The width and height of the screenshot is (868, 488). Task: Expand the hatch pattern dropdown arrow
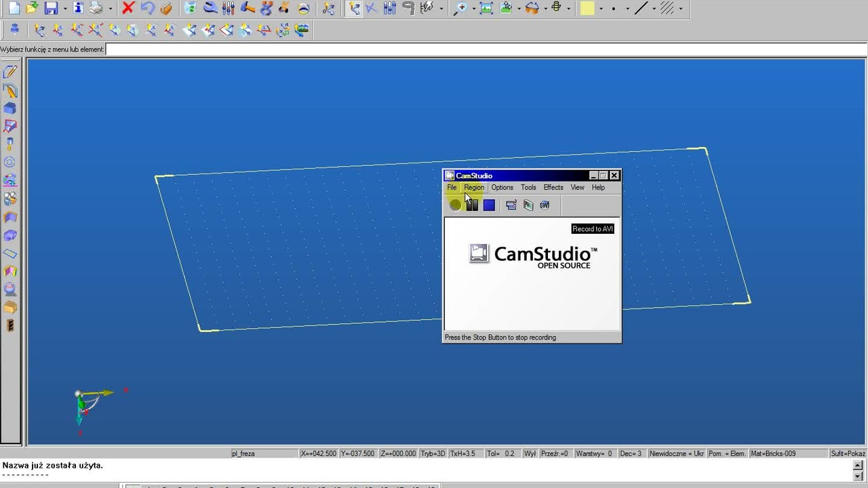click(x=680, y=9)
